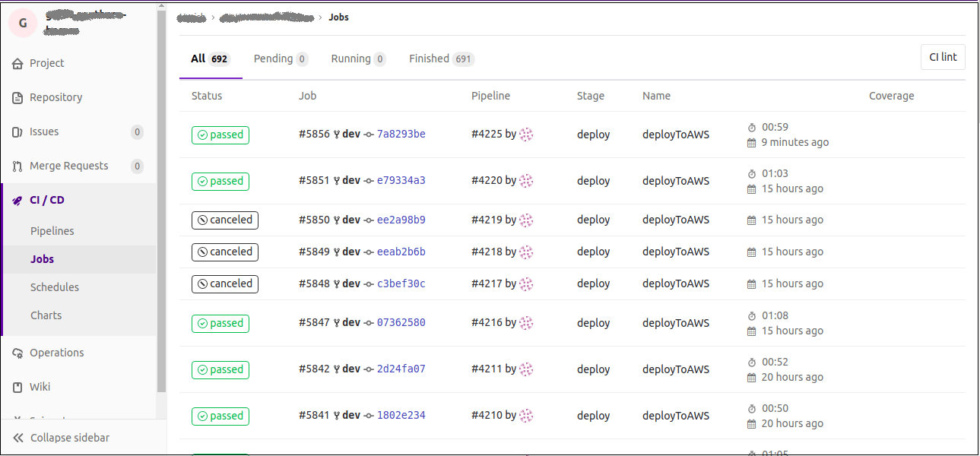The image size is (980, 456).
Task: Open Pipelines from the CI/CD submenu
Action: pyautogui.click(x=52, y=230)
